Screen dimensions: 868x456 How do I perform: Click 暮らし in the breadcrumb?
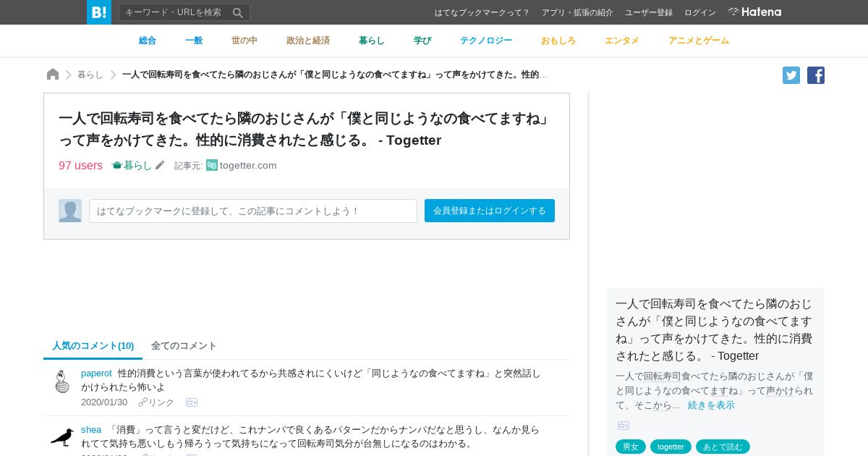coord(90,75)
